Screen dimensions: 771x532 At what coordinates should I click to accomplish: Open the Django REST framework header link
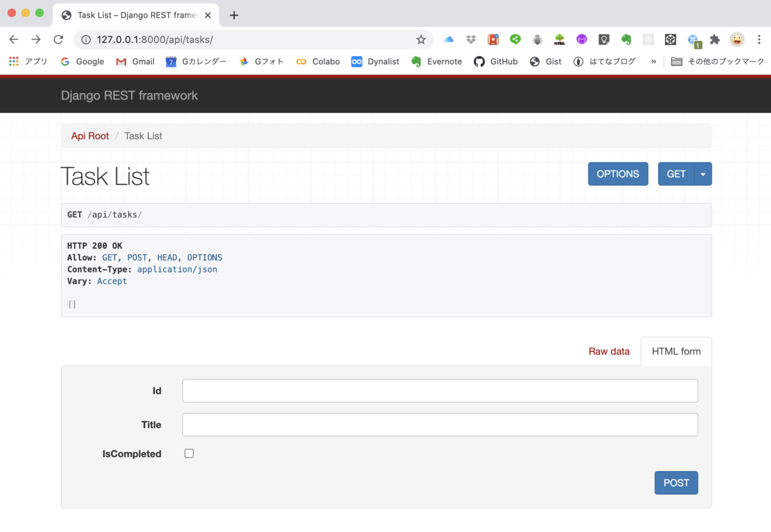(x=129, y=96)
